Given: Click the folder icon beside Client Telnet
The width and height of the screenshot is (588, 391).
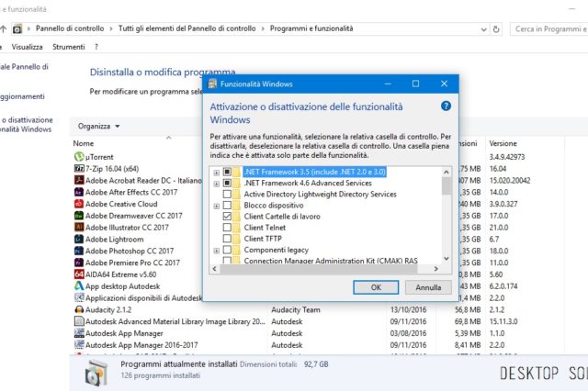Looking at the screenshot, I should coord(236,228).
